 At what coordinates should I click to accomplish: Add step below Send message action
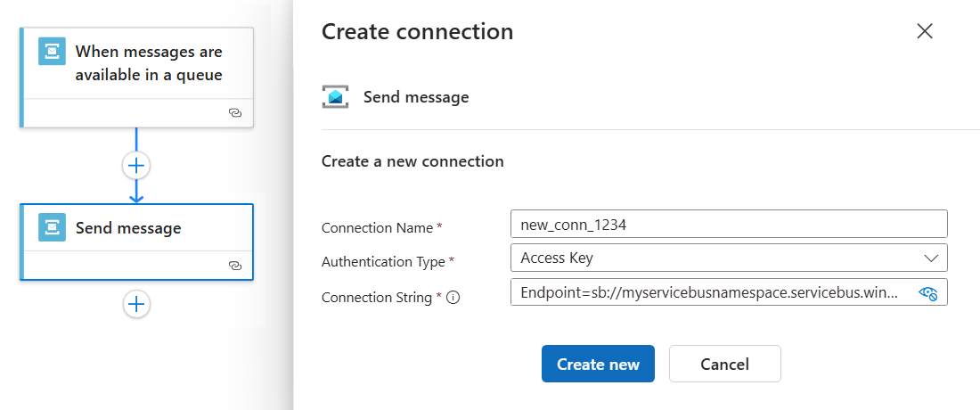point(136,304)
